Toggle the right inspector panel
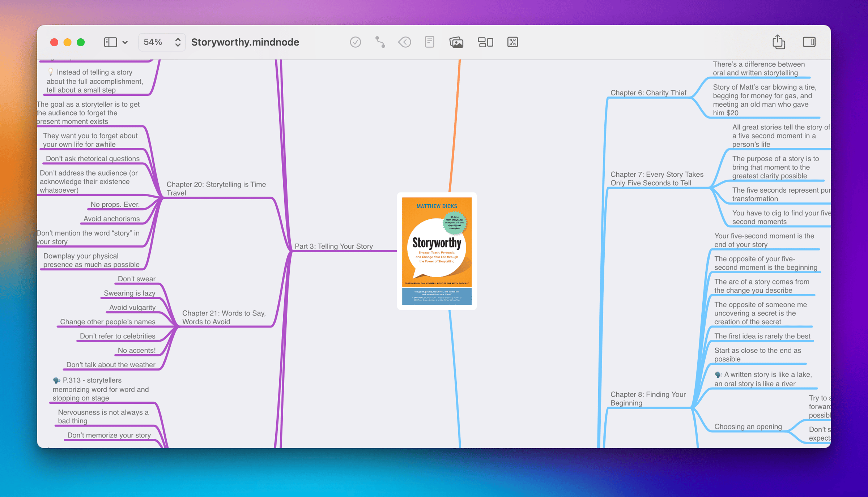Screen dimensions: 868x497 pos(809,42)
